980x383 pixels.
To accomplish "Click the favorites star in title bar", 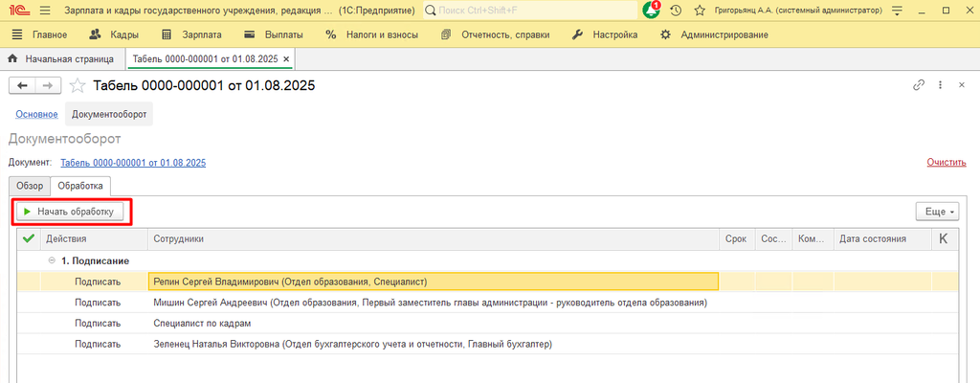I will (x=700, y=11).
